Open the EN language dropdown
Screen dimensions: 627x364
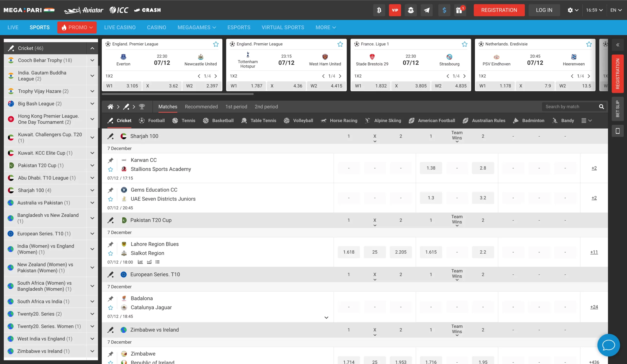point(616,10)
